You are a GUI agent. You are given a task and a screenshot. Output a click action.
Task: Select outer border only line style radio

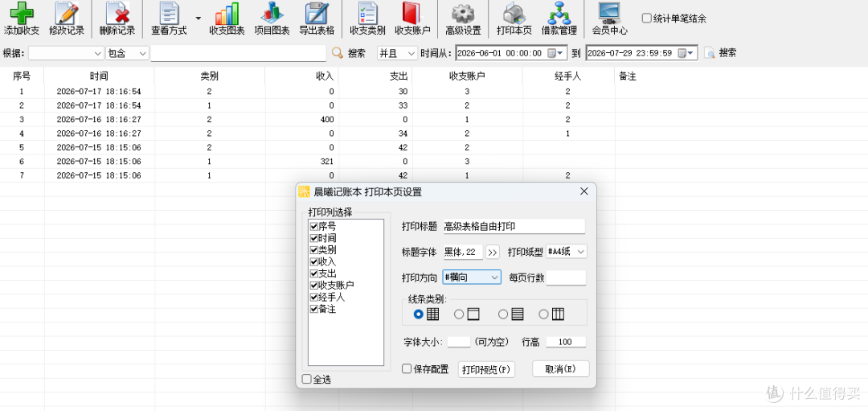(459, 314)
